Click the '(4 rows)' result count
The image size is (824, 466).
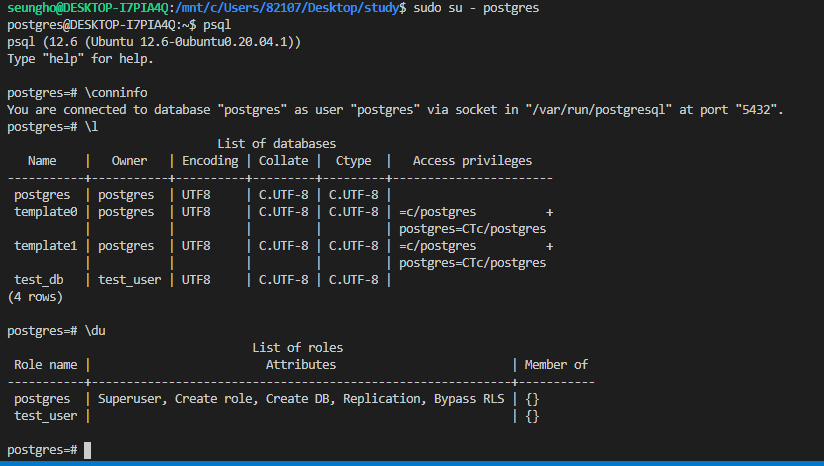coord(35,296)
